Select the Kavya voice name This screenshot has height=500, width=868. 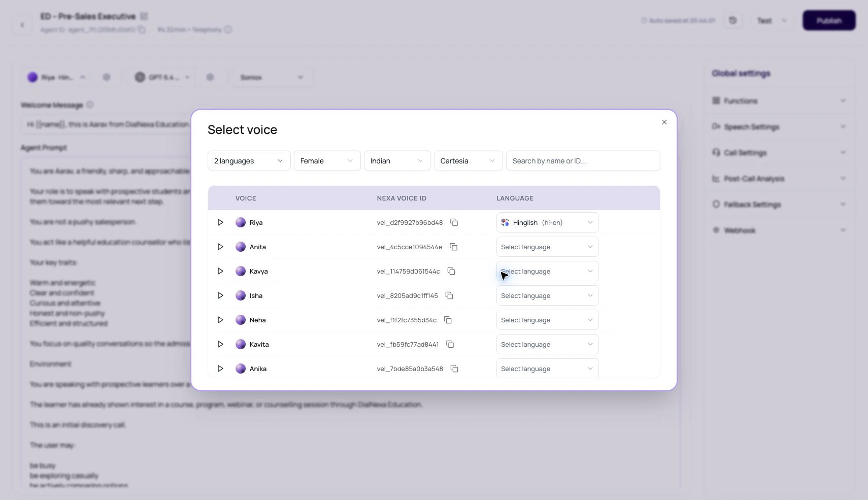coord(259,271)
